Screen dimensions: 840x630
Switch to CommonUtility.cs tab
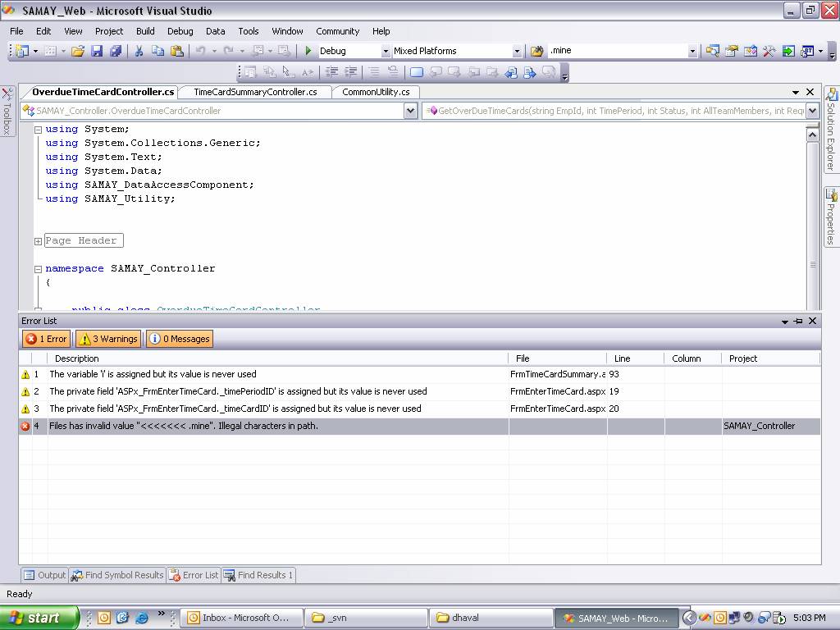click(x=376, y=92)
